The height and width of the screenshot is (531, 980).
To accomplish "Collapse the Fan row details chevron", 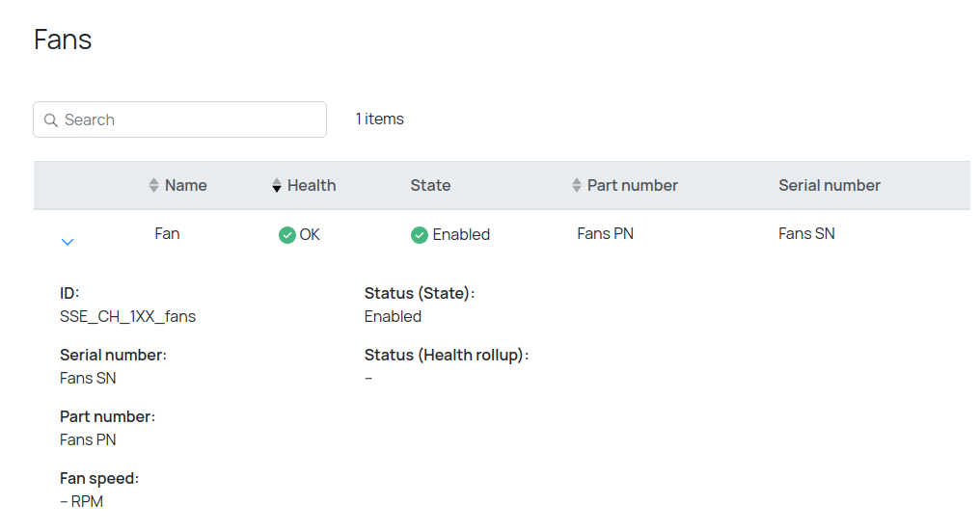I will [x=68, y=242].
